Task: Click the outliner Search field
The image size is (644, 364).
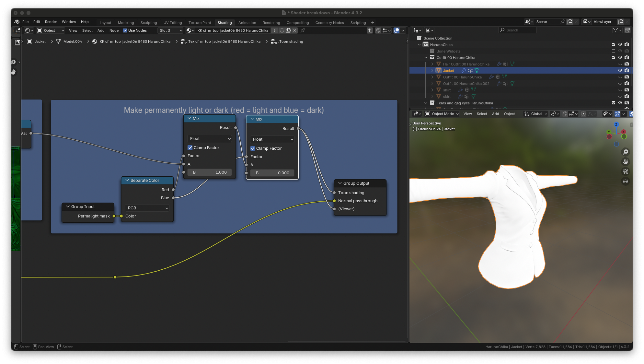Action: [517, 30]
